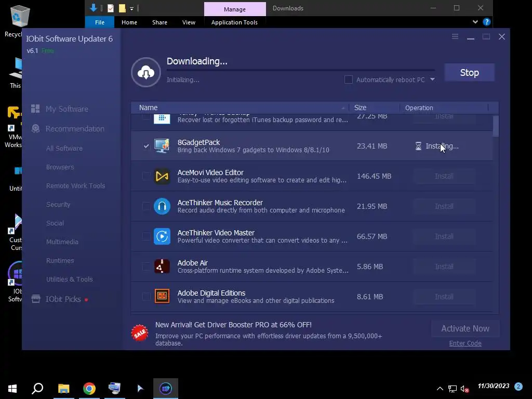
Task: Enable Automatically reboot PC checkbox
Action: [x=349, y=79]
